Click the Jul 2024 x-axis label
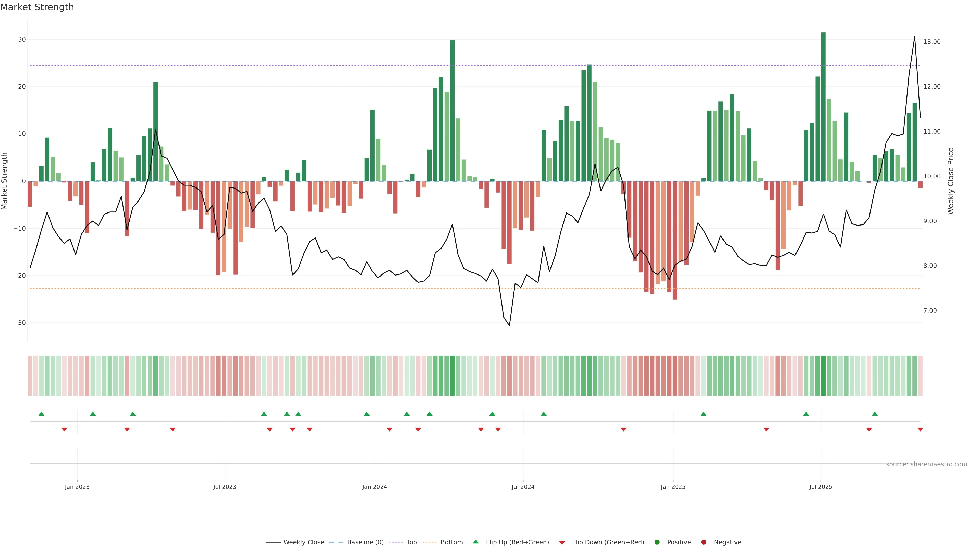Image resolution: width=980 pixels, height=551 pixels. (x=523, y=487)
